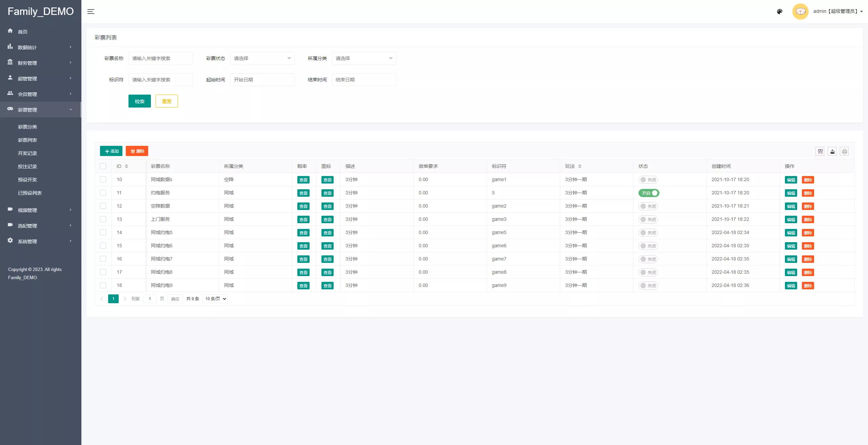Click the 编辑 button for row 18
Image resolution: width=868 pixels, height=445 pixels.
[791, 286]
